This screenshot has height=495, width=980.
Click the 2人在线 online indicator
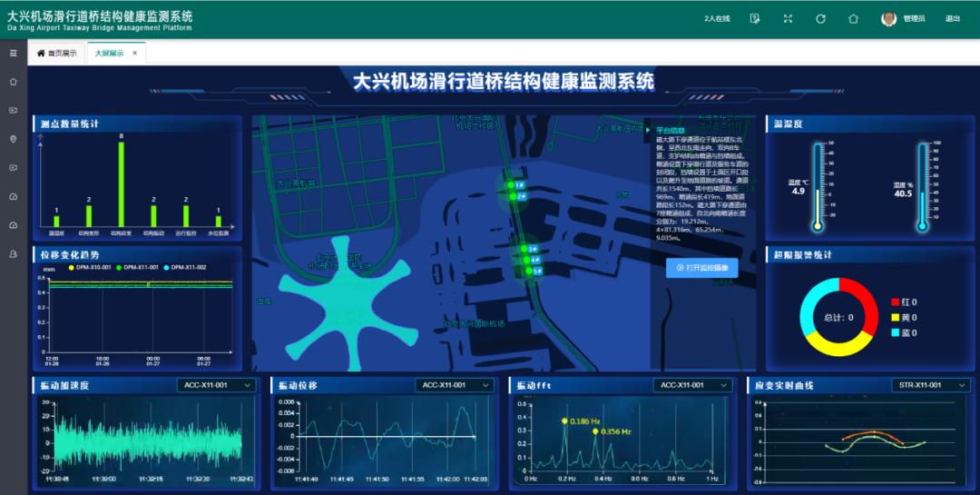click(x=717, y=19)
